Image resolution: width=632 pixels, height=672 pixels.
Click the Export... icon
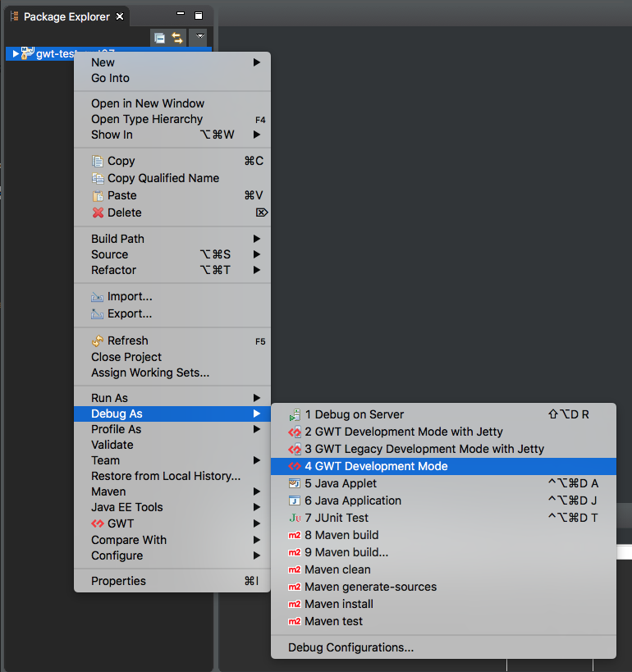[x=98, y=314]
